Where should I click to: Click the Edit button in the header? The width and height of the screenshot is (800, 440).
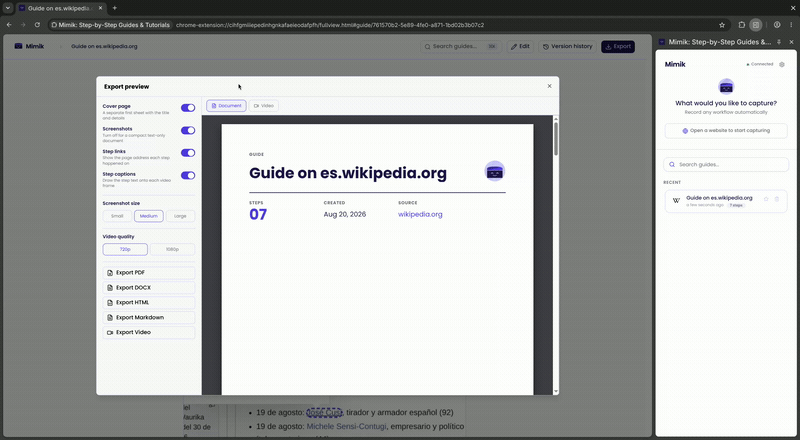pos(520,46)
